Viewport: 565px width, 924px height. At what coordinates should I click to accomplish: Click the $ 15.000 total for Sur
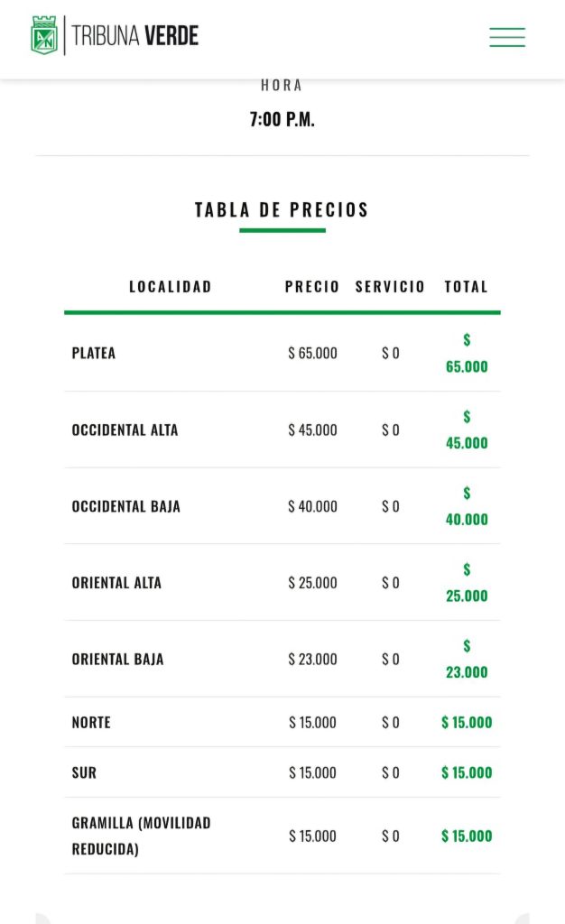pos(467,772)
